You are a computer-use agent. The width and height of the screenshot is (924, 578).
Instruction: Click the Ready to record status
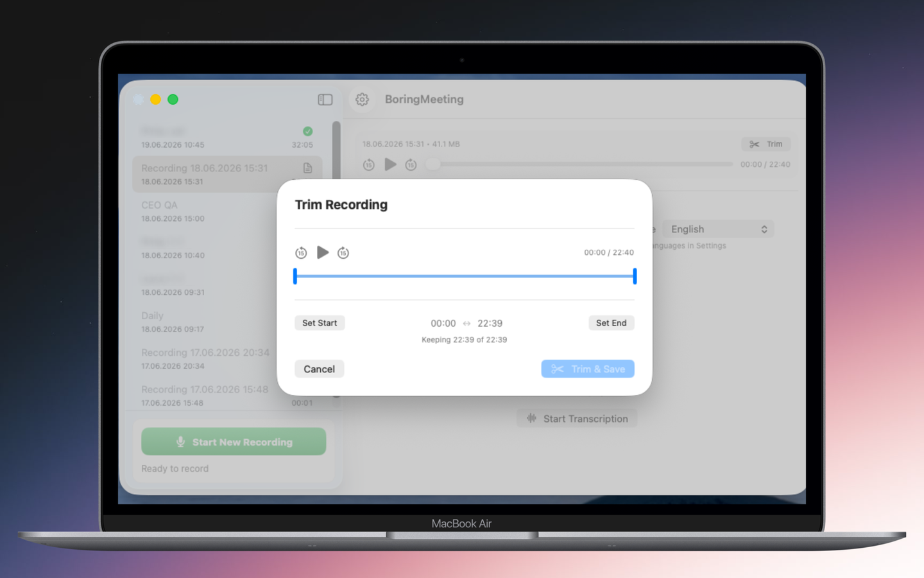[x=175, y=469]
